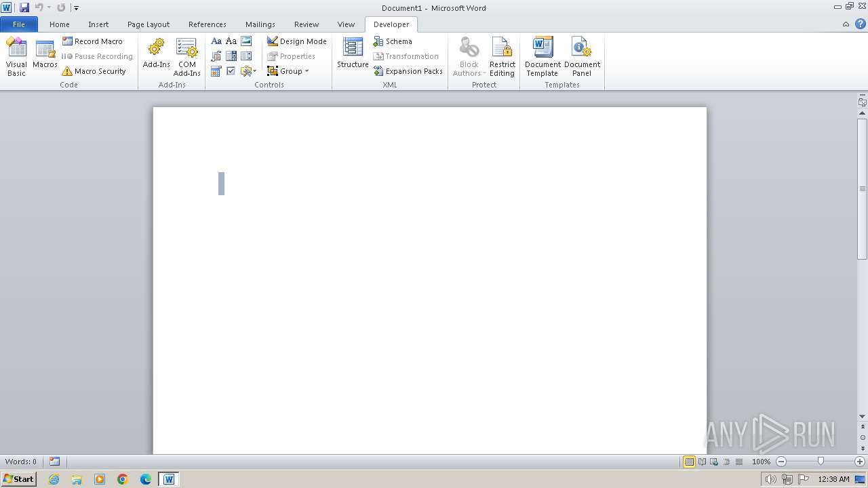This screenshot has height=488, width=868.
Task: Open Document Panel settings
Action: (582, 57)
